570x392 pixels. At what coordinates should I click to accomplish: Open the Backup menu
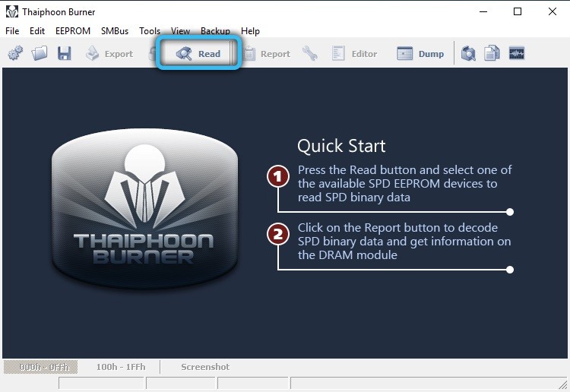[x=215, y=31]
